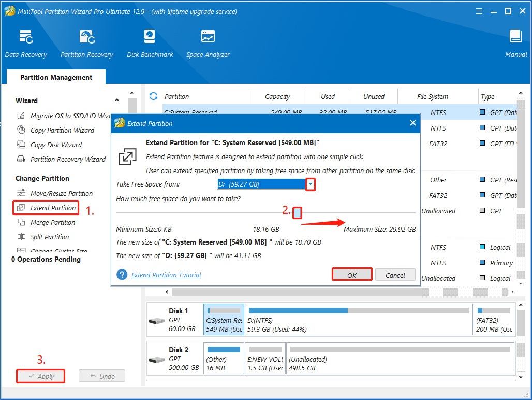Launch the Copy Partition Wizard
The width and height of the screenshot is (532, 400).
click(56, 131)
